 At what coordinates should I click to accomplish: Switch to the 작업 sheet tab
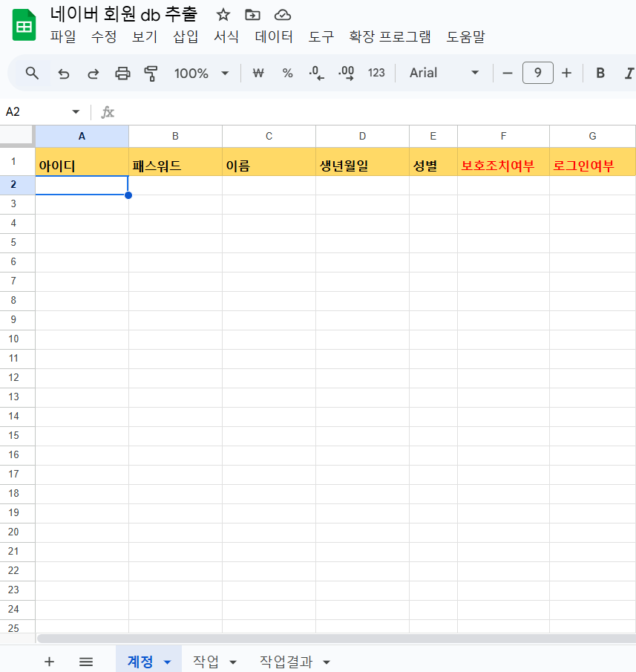(x=206, y=662)
